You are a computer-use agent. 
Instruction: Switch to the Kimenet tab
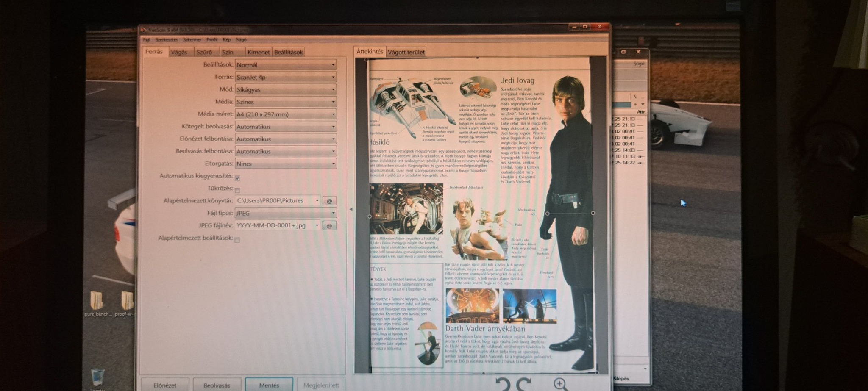pyautogui.click(x=258, y=52)
